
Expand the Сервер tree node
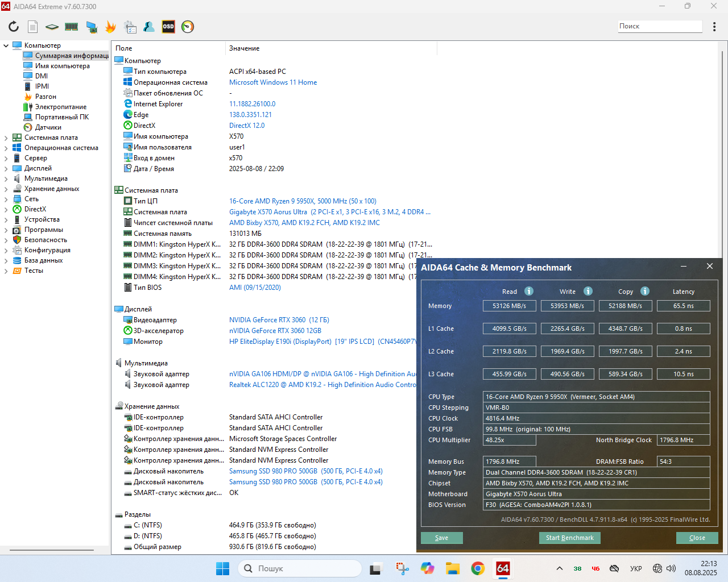[x=6, y=158]
